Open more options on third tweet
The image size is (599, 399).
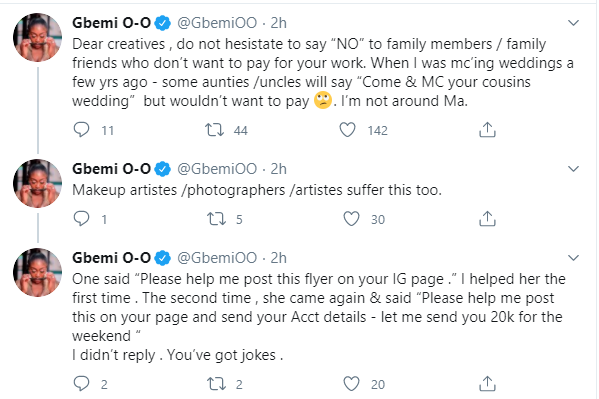pyautogui.click(x=573, y=258)
